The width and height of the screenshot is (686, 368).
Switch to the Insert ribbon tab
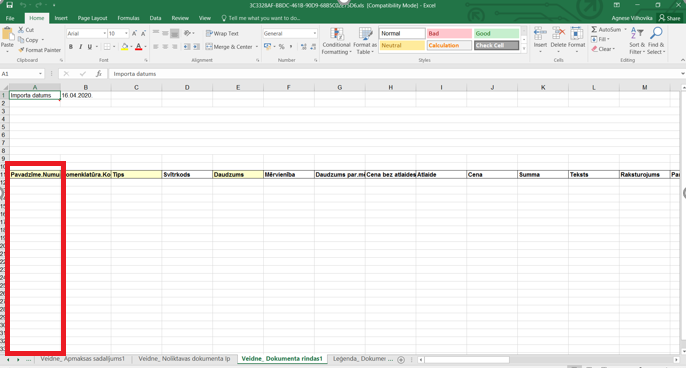pos(61,18)
